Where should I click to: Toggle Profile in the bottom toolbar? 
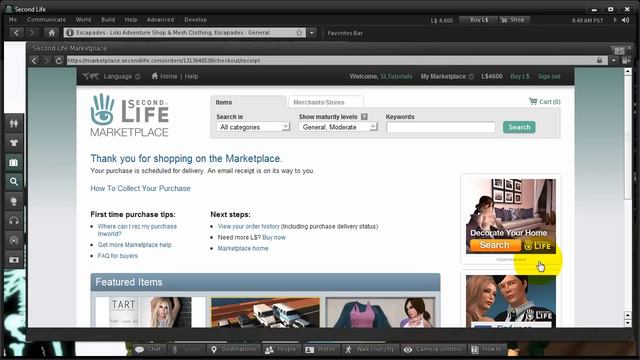coord(320,349)
